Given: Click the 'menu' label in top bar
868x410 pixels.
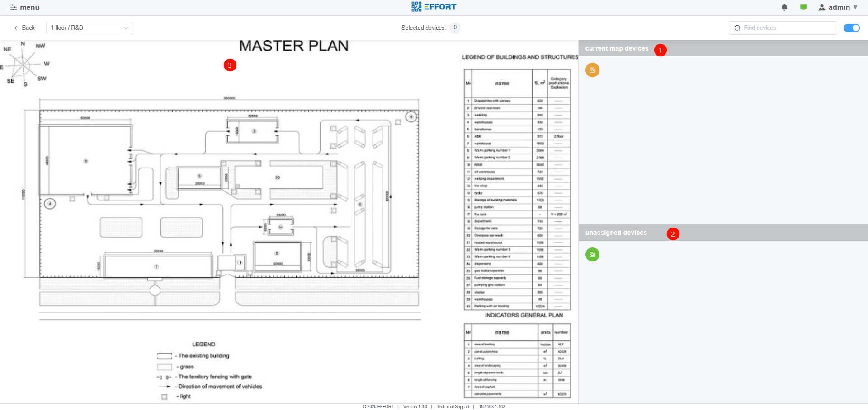Looking at the screenshot, I should click(30, 7).
